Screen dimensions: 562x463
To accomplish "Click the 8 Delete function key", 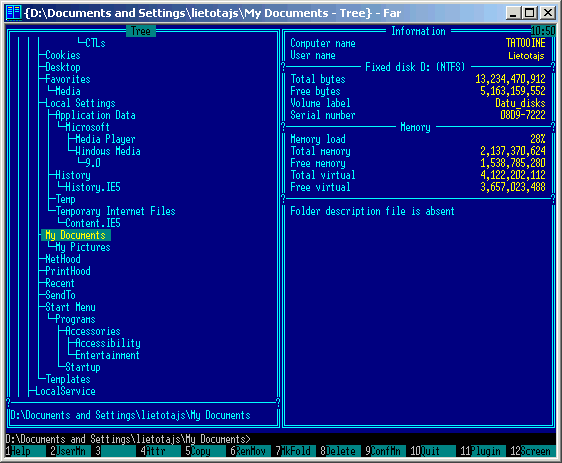I will tap(341, 451).
